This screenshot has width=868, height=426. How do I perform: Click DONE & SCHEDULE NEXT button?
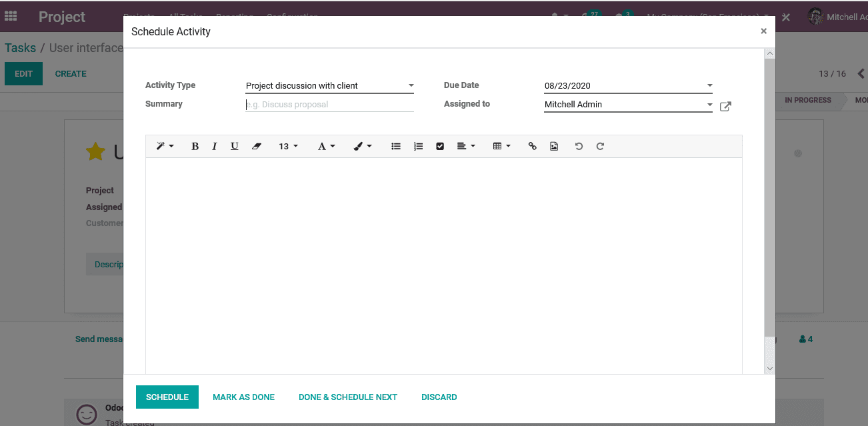(x=348, y=397)
